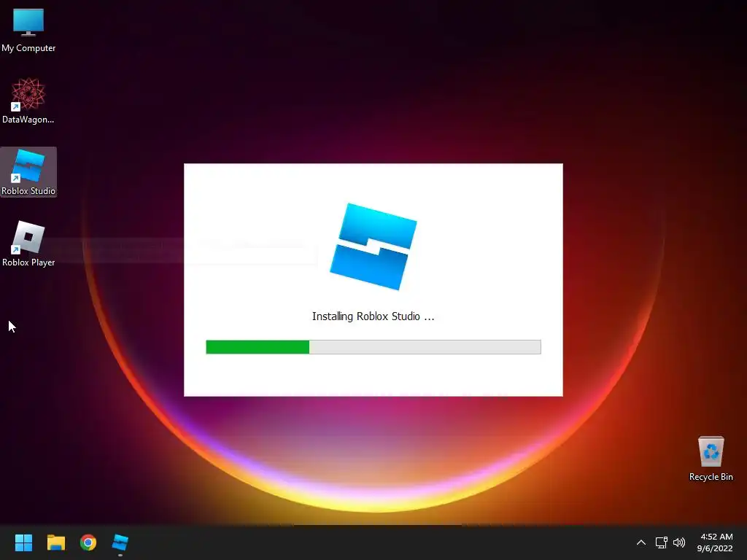747x560 pixels.
Task: Open File Explorer from the taskbar
Action: (55, 542)
